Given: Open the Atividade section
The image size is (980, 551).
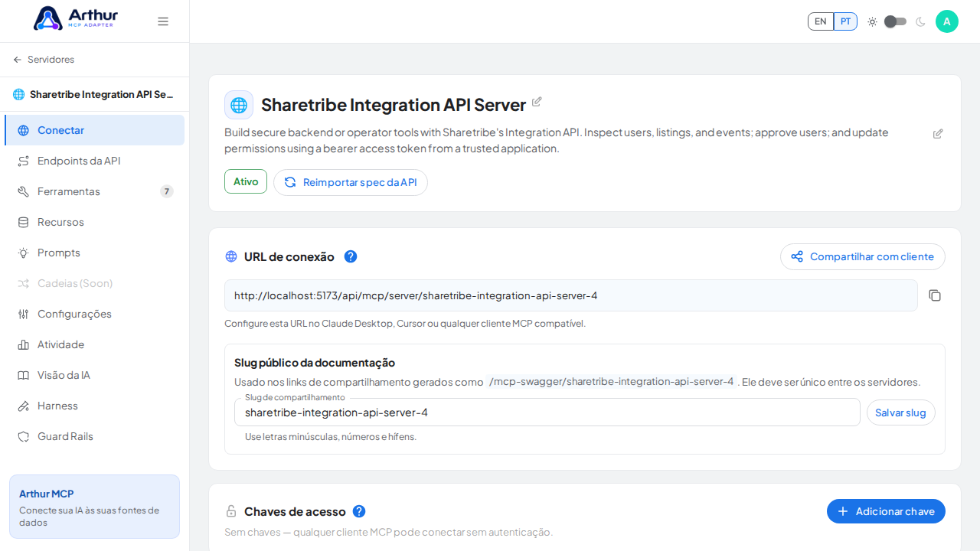Looking at the screenshot, I should pyautogui.click(x=95, y=344).
